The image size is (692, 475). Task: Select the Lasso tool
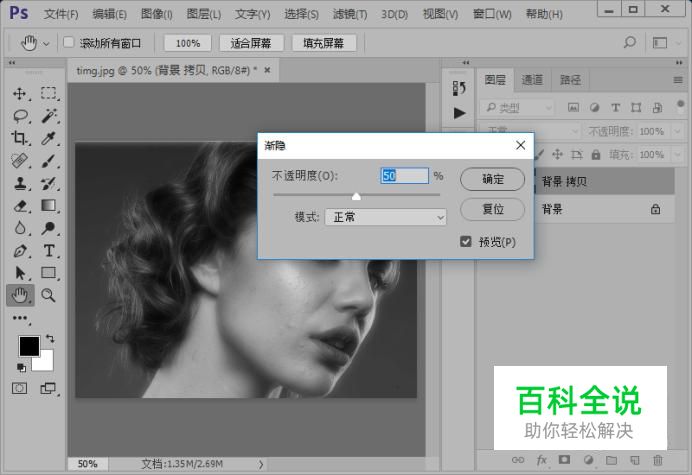(20, 116)
